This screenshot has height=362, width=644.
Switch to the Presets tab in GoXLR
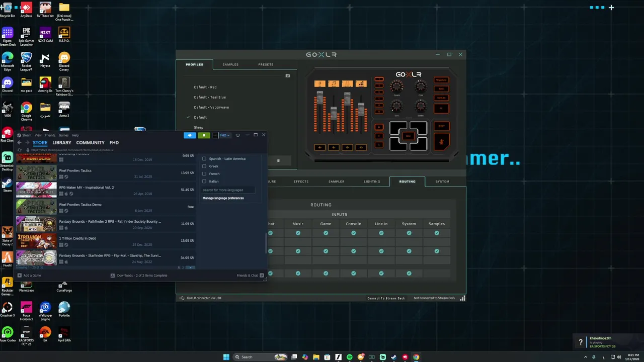(x=266, y=64)
